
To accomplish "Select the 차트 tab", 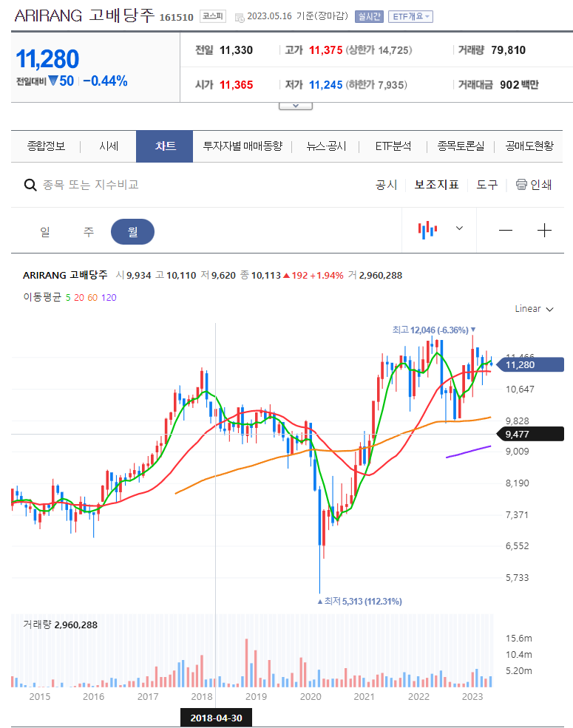I will (164, 146).
